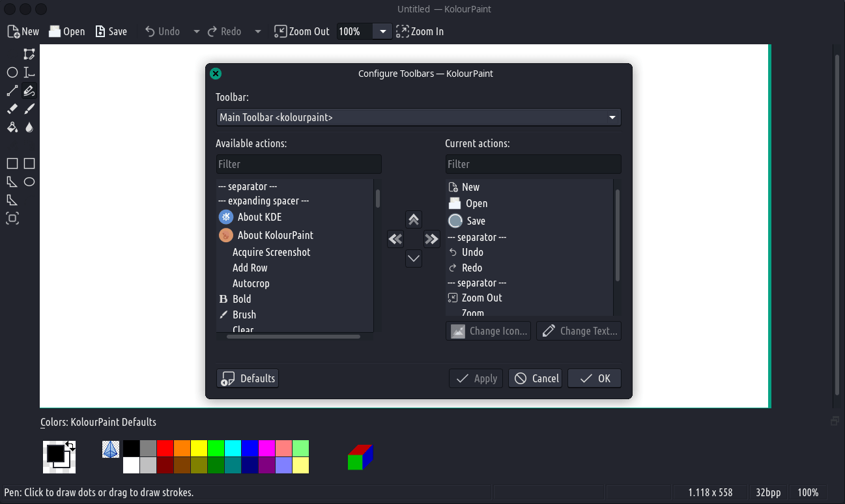This screenshot has width=845, height=504.
Task: Click the Change Icon button
Action: click(x=489, y=331)
